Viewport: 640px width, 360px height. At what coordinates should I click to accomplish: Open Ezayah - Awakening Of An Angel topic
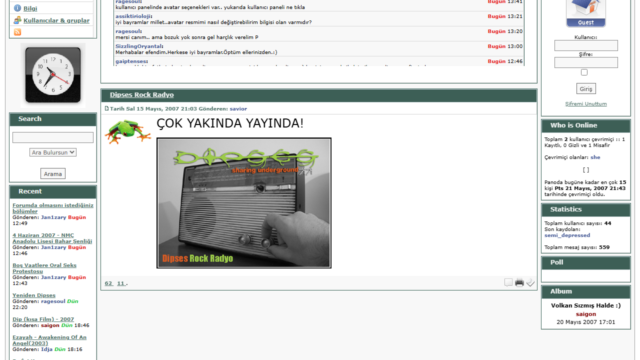49,340
